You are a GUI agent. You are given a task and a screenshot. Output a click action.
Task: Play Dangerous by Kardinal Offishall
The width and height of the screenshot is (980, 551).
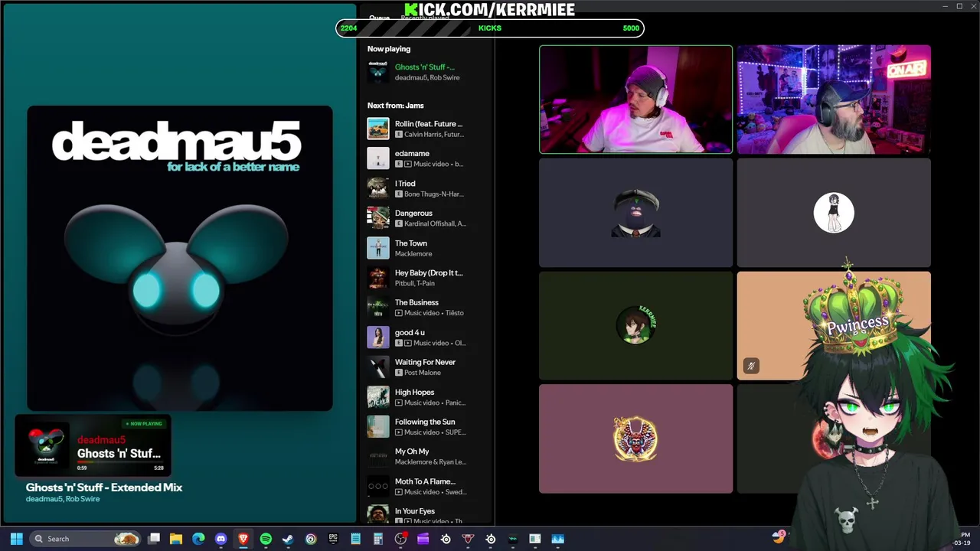click(x=426, y=218)
